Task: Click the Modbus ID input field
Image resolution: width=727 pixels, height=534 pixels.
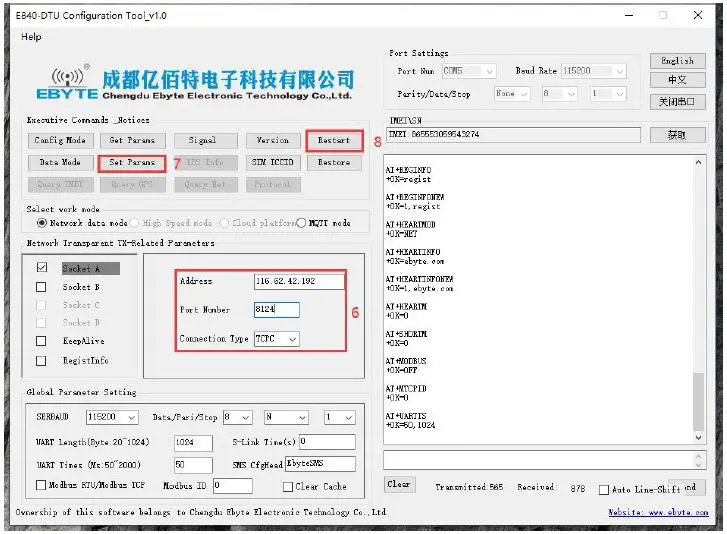Action: [x=233, y=486]
